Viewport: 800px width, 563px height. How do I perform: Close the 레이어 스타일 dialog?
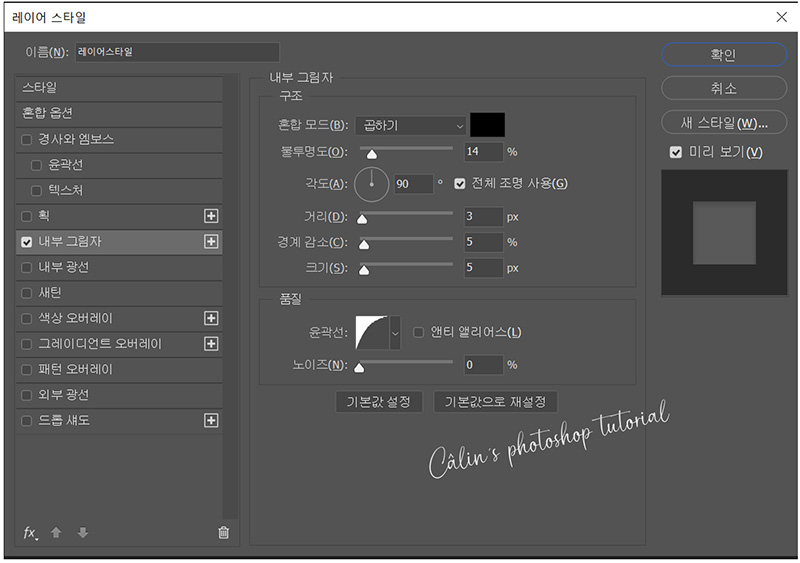(x=781, y=17)
